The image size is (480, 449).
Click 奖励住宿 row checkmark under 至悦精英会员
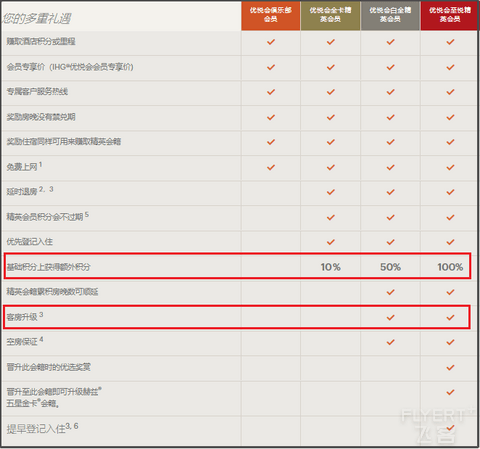coord(450,142)
